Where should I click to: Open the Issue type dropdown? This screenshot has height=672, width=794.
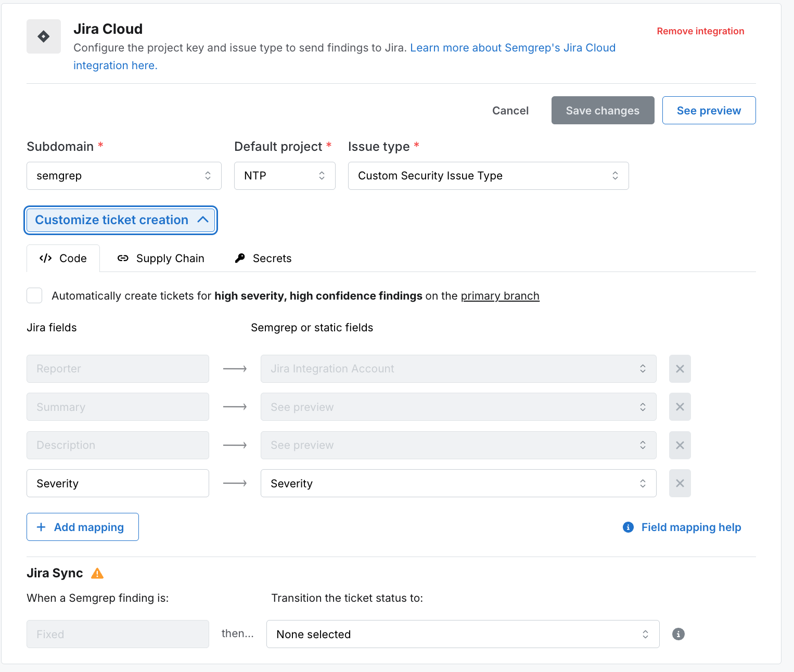(x=488, y=176)
